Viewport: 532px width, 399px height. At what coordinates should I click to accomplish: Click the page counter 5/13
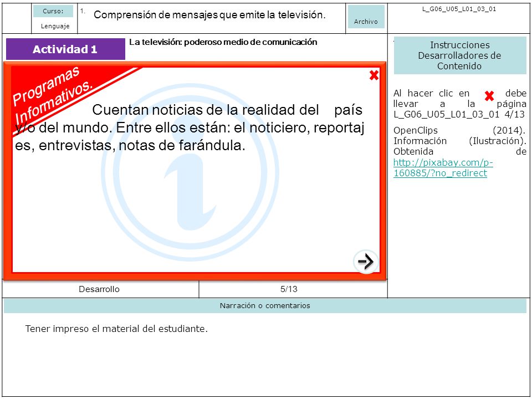pyautogui.click(x=289, y=289)
